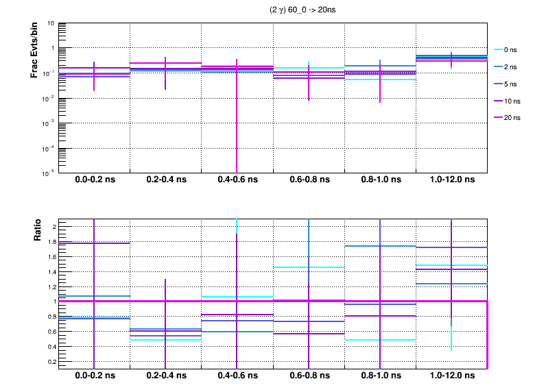This screenshot has width=546, height=392.
Task: Click the upper plot's 0.6-0.8 ns bin label
Action: click(x=309, y=180)
